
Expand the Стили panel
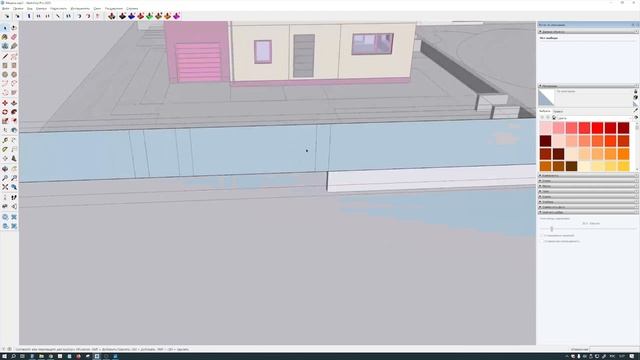[588, 181]
